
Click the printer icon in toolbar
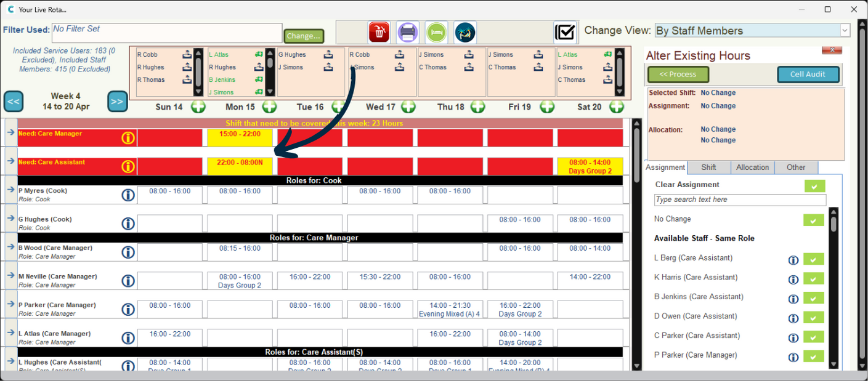(x=407, y=32)
